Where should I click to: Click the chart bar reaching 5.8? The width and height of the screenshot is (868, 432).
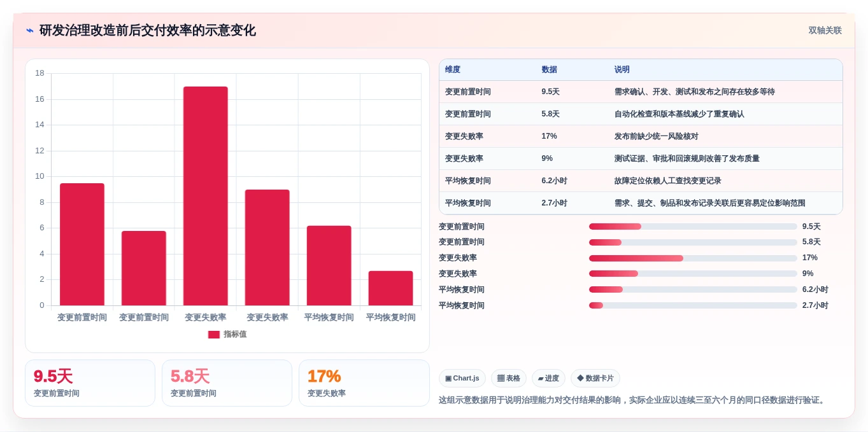(x=144, y=268)
